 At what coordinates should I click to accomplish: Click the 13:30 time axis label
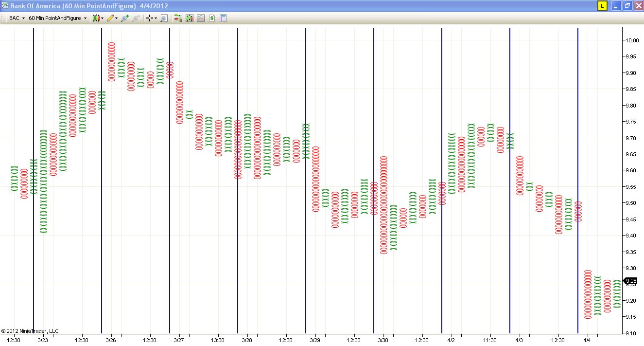(218, 340)
